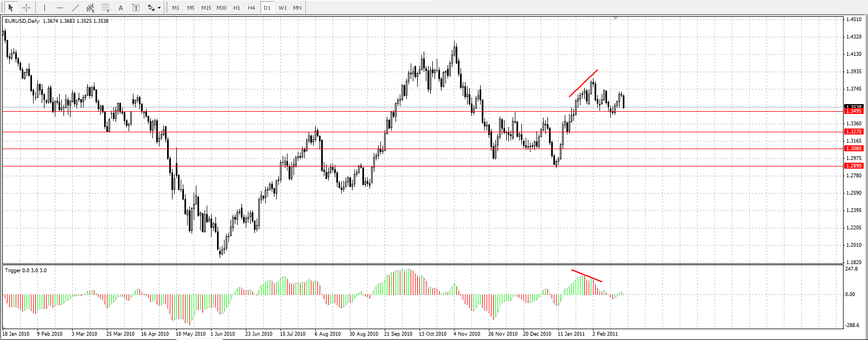Choose the text "A" tool
This screenshot has width=868, height=340.
coord(120,8)
